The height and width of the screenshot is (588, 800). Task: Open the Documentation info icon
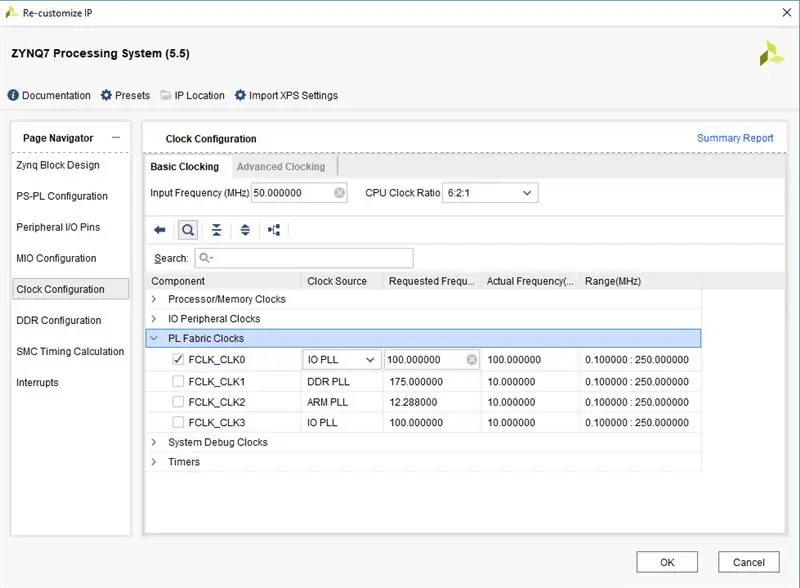13,95
